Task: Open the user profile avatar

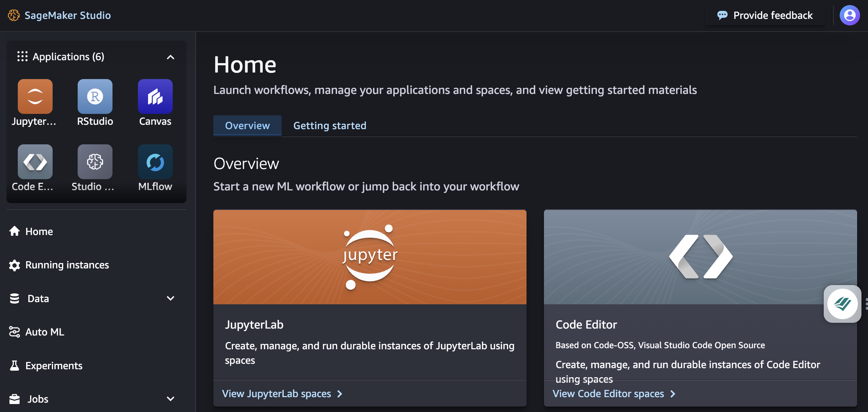Action: (850, 15)
